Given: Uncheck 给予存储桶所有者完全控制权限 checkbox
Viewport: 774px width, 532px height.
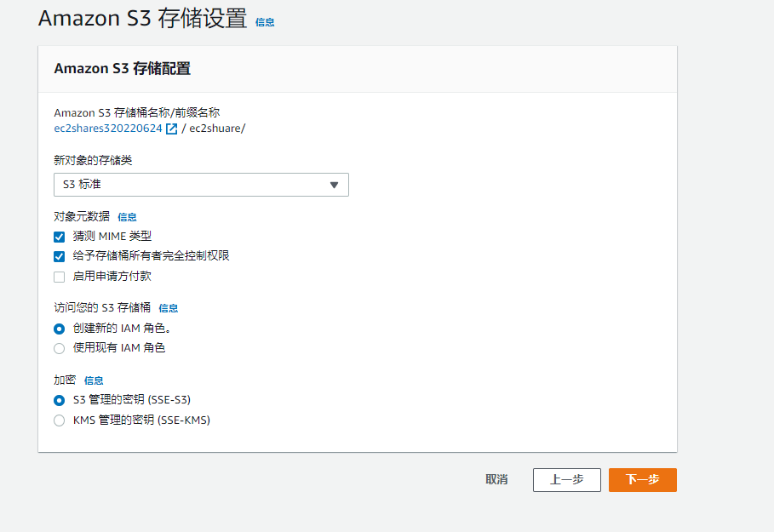Looking at the screenshot, I should [x=60, y=256].
